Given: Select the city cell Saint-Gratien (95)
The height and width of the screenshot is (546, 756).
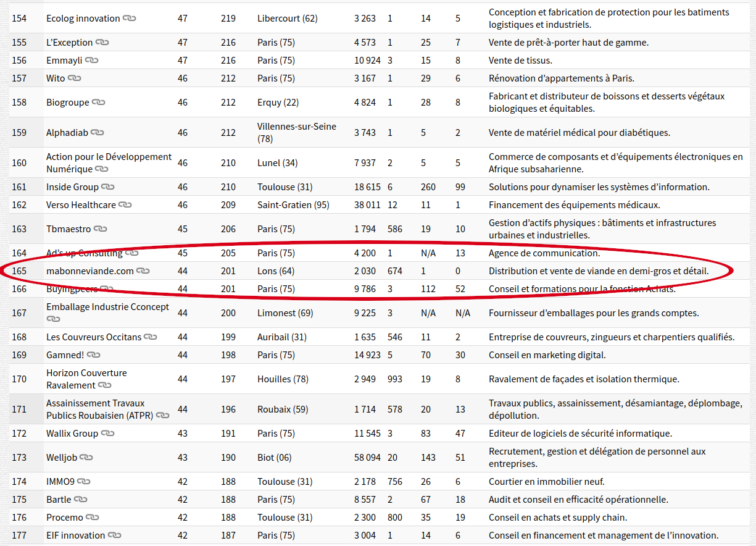Looking at the screenshot, I should click(293, 205).
